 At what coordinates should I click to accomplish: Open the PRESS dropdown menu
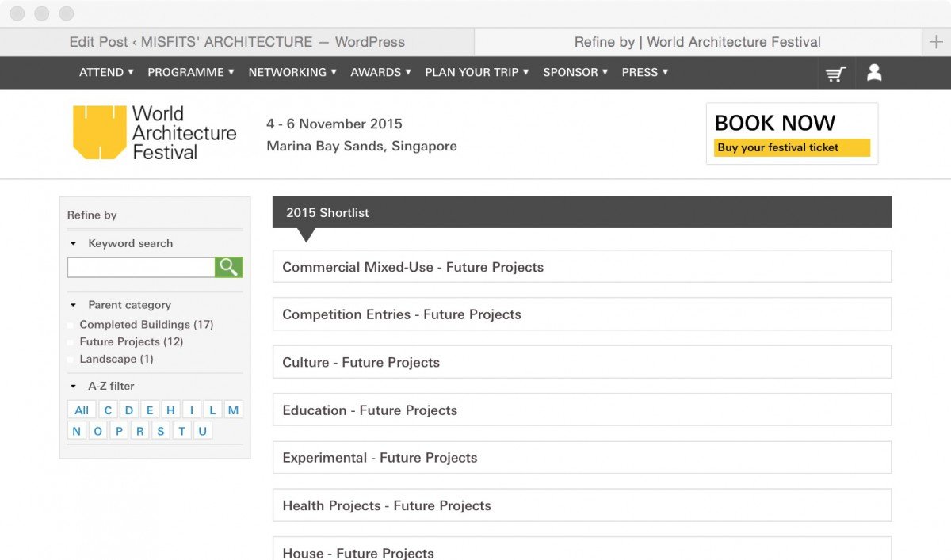(x=645, y=72)
